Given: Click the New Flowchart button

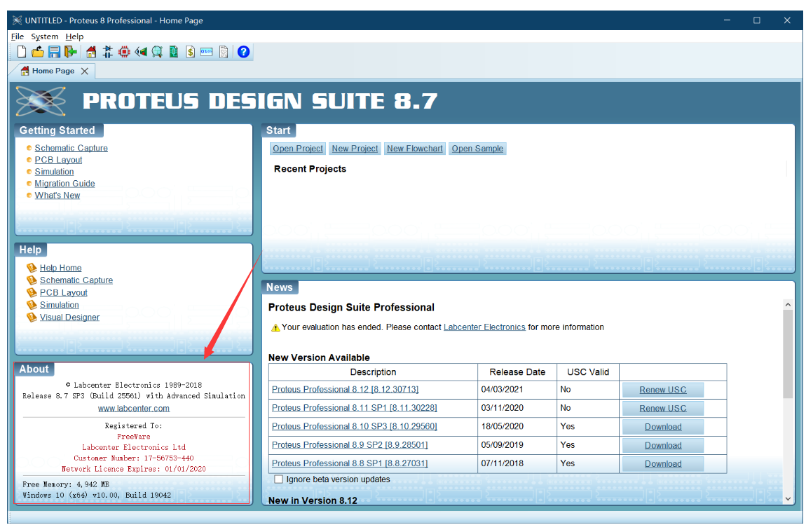Looking at the screenshot, I should [x=415, y=149].
